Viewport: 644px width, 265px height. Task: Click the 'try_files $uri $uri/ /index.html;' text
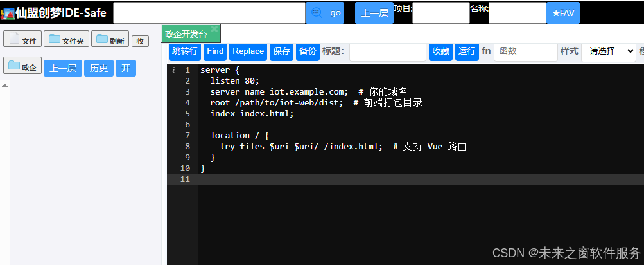point(302,147)
